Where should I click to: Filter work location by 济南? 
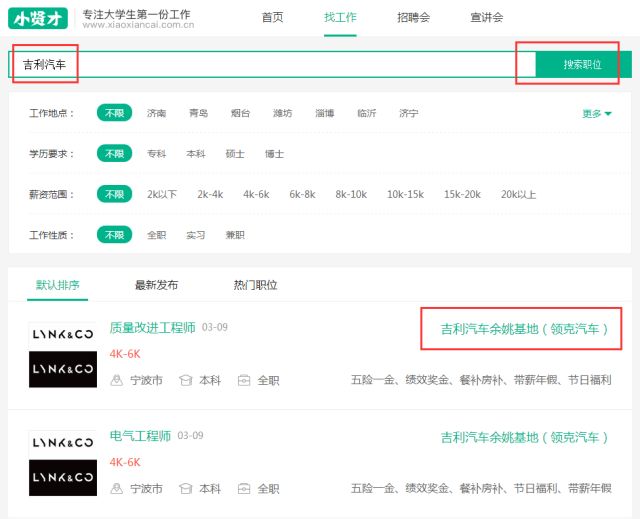(156, 113)
